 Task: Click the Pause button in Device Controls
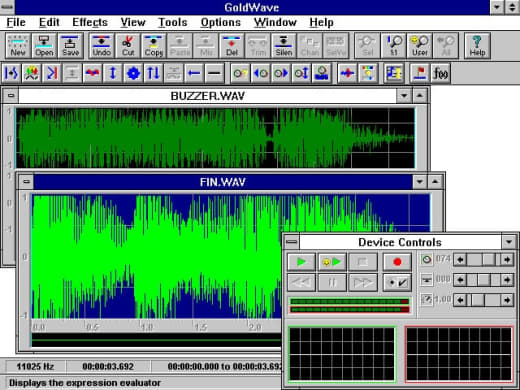pos(332,283)
